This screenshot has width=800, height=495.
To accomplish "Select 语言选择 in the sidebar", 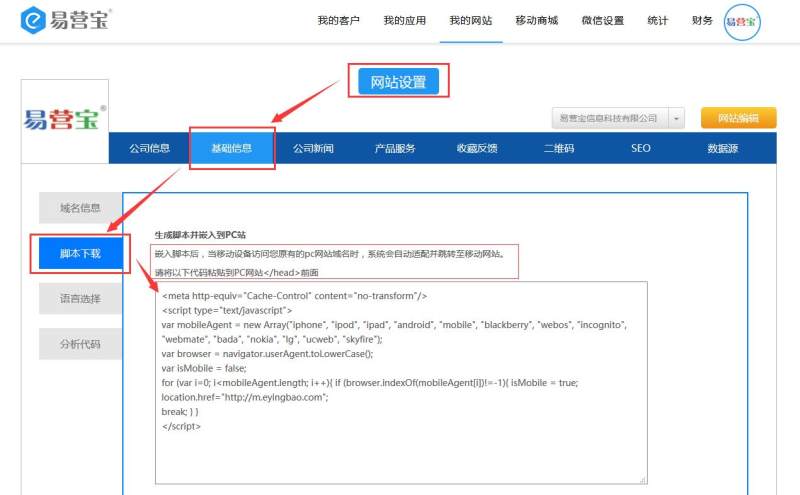I will [x=80, y=299].
